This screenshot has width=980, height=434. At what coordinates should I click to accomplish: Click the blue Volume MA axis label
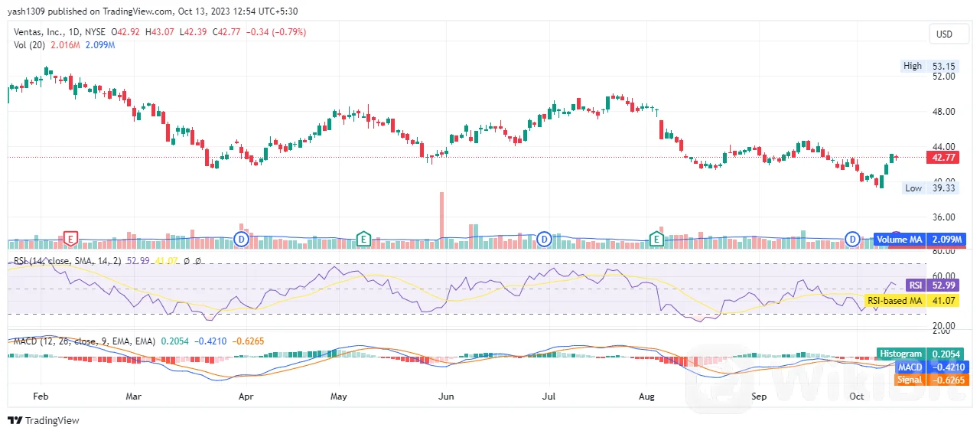click(x=899, y=240)
